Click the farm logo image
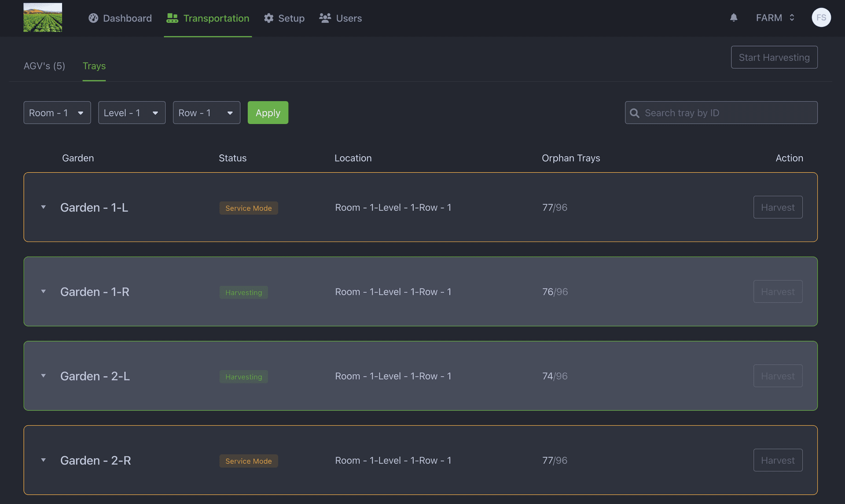 click(x=43, y=18)
